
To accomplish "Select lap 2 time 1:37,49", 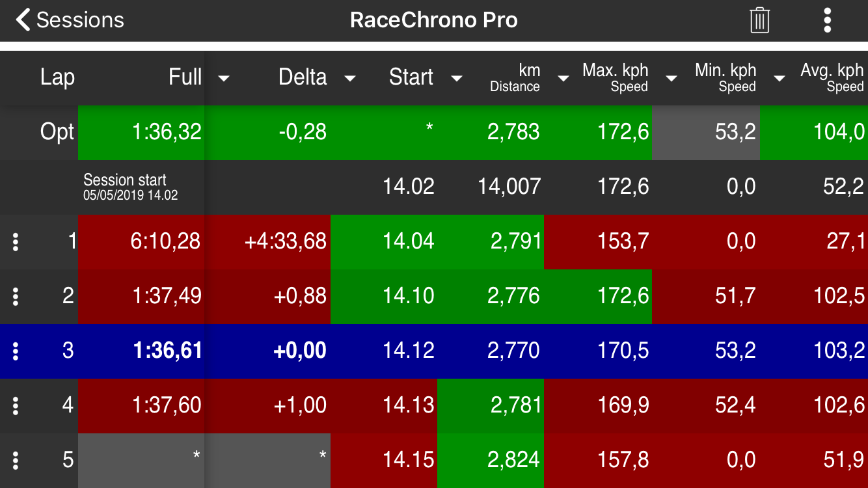I will 167,297.
